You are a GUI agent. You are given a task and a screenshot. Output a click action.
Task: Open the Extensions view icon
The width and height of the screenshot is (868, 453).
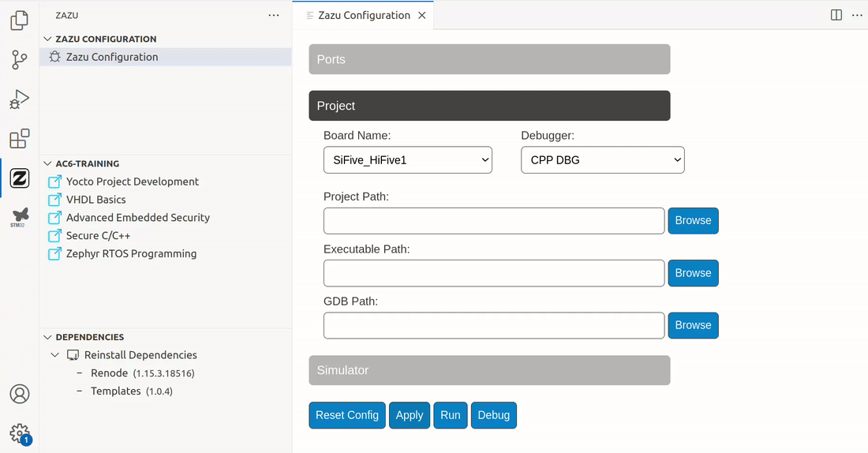coord(20,139)
